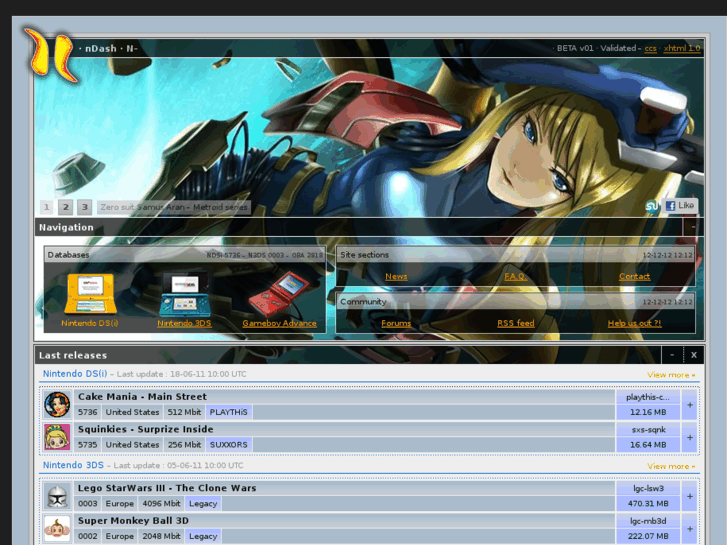Click the PLAYTHiS group tag
This screenshot has width=727, height=545.
[x=229, y=412]
